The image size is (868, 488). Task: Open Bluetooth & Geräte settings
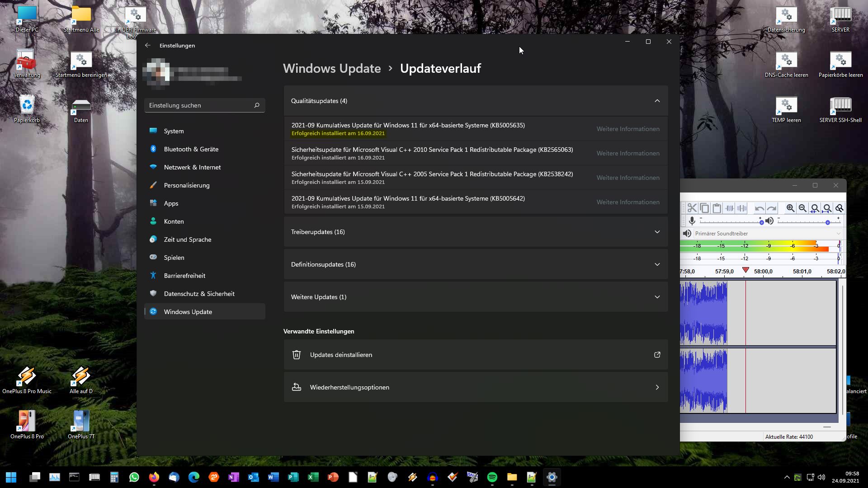(204, 149)
